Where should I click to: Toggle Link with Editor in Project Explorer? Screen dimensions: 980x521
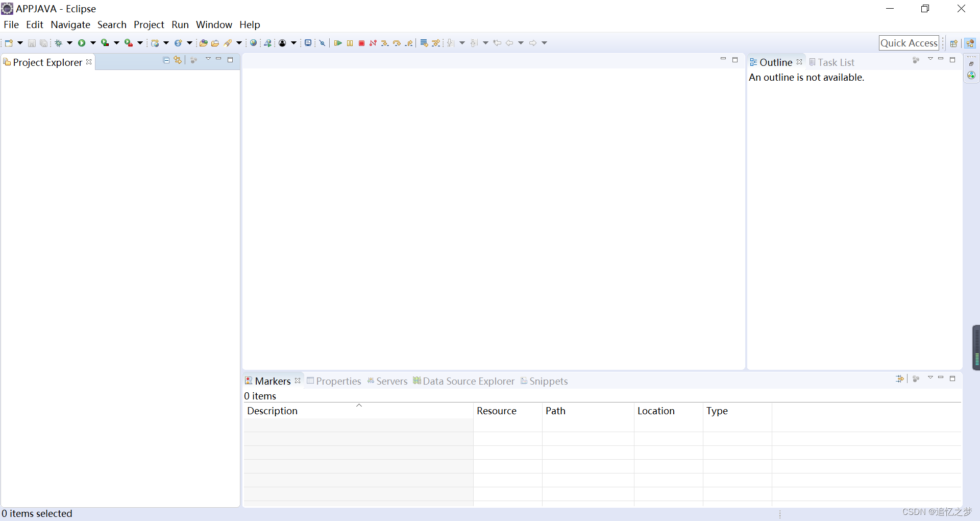point(177,60)
